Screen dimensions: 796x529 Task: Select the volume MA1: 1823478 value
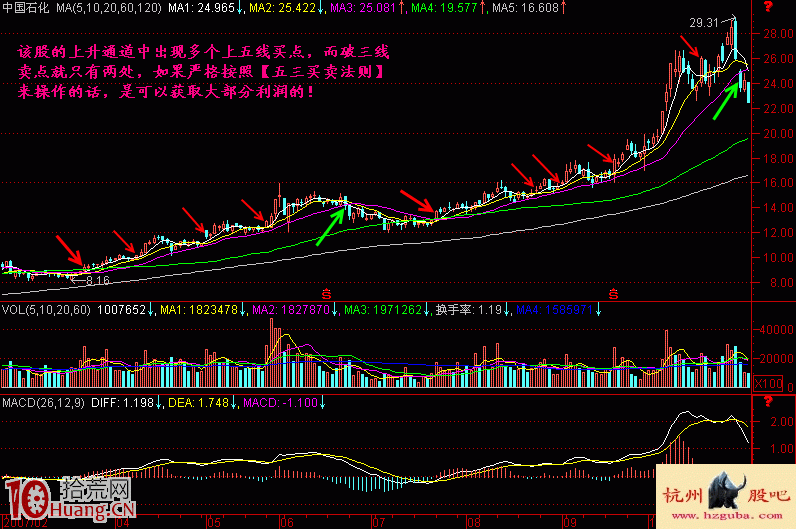point(199,310)
